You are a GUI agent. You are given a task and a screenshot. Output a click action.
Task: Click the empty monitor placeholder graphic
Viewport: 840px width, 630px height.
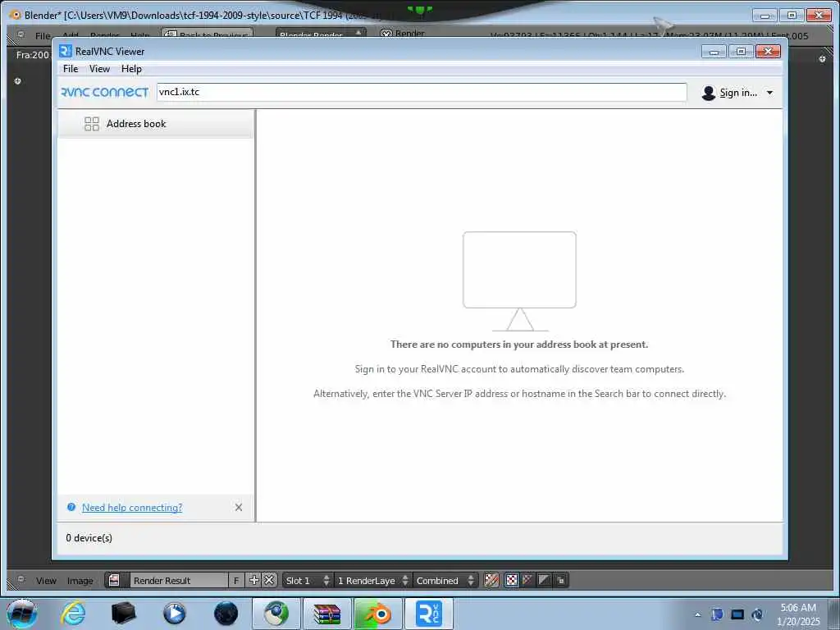pyautogui.click(x=519, y=281)
